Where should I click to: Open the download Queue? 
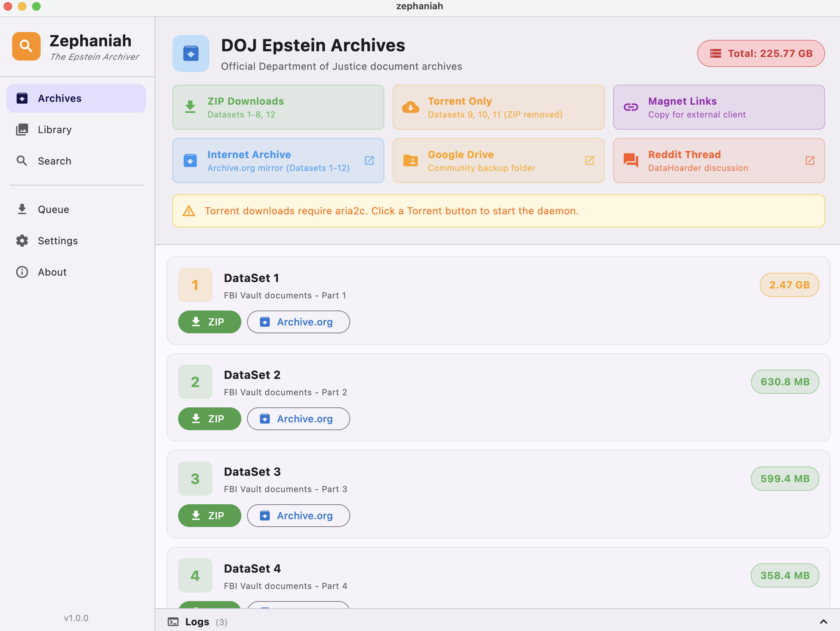click(53, 210)
